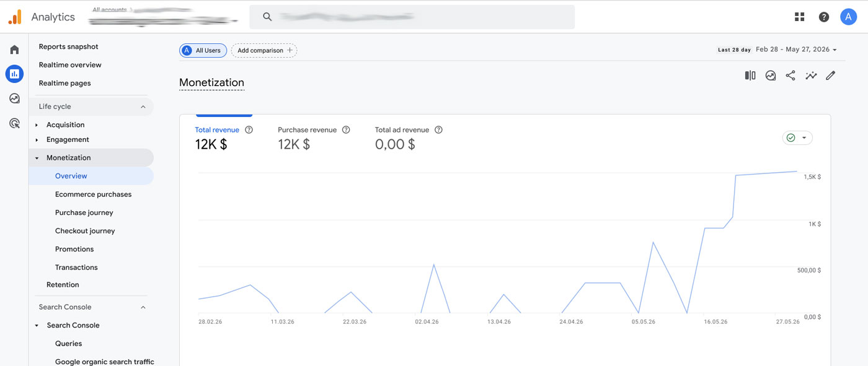Click the 16.05.26 axis label
Screen dimensions: 868x366
[715, 322]
